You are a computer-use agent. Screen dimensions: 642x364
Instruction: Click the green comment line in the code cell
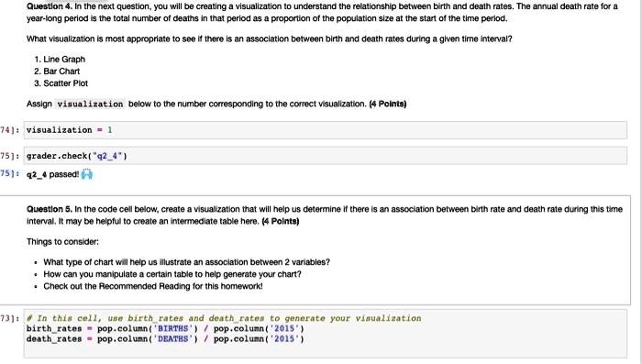(x=224, y=318)
